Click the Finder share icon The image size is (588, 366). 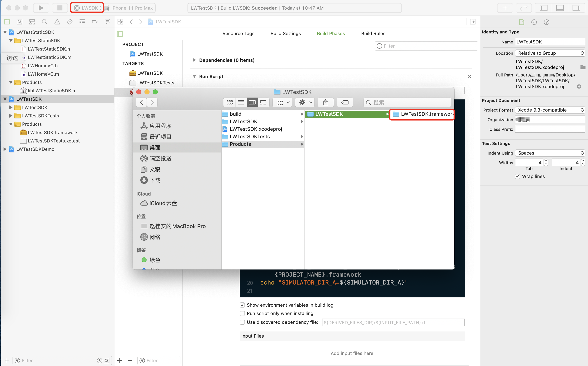click(326, 102)
